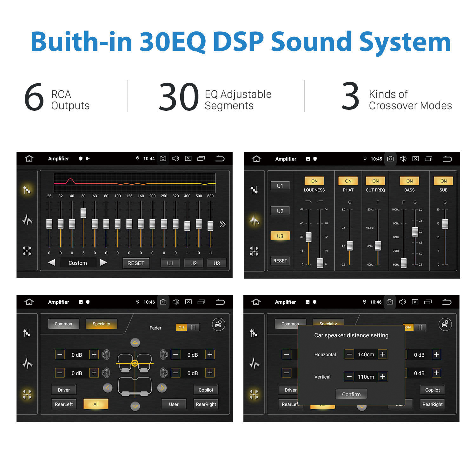Select previous preset with arrow left of Custom
Screen dimensions: 476x476
click(51, 262)
